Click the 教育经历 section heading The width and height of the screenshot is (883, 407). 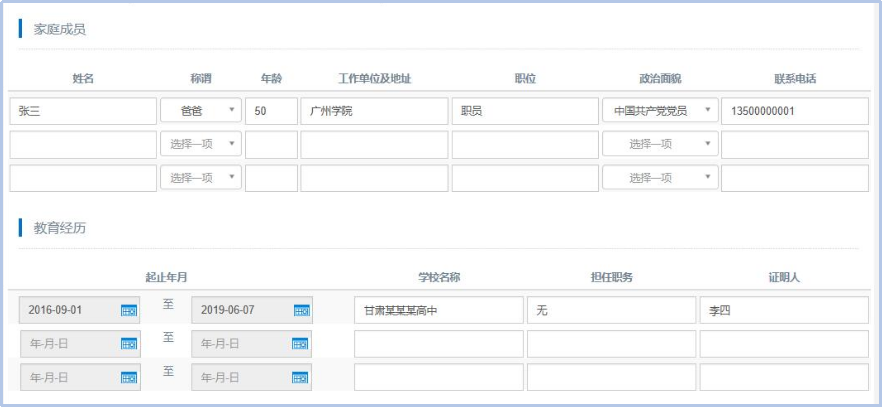tap(60, 229)
